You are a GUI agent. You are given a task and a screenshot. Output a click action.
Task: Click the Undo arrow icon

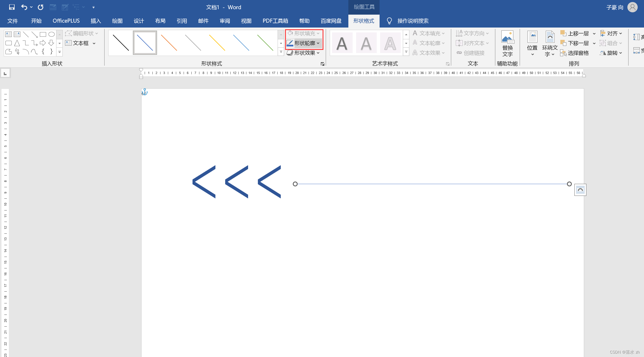[24, 7]
